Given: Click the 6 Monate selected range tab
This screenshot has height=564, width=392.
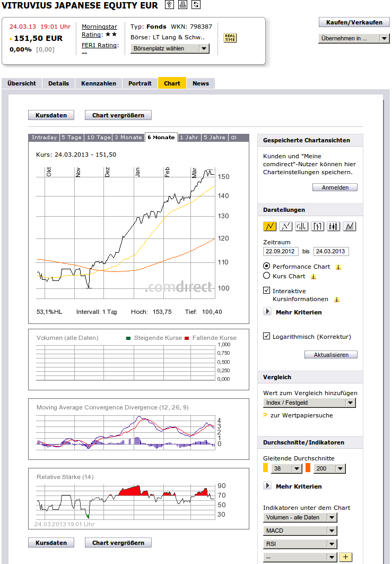Looking at the screenshot, I should coord(161,138).
